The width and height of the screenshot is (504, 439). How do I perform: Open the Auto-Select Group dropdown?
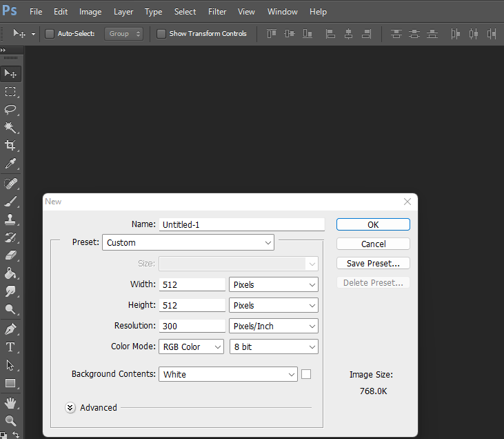click(123, 34)
